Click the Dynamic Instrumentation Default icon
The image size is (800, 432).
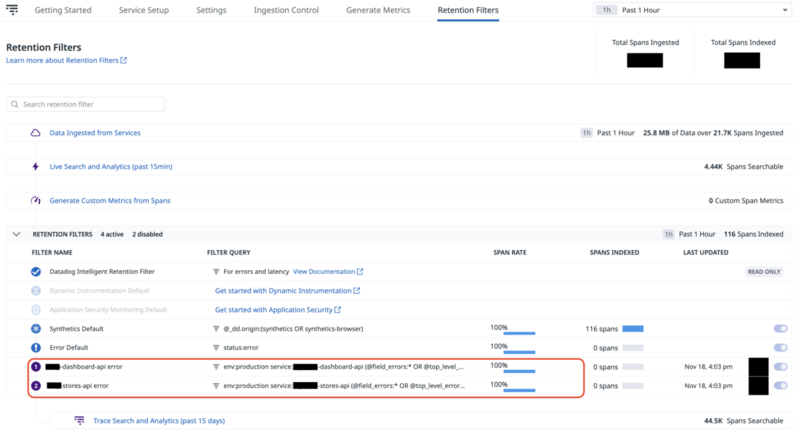(36, 291)
